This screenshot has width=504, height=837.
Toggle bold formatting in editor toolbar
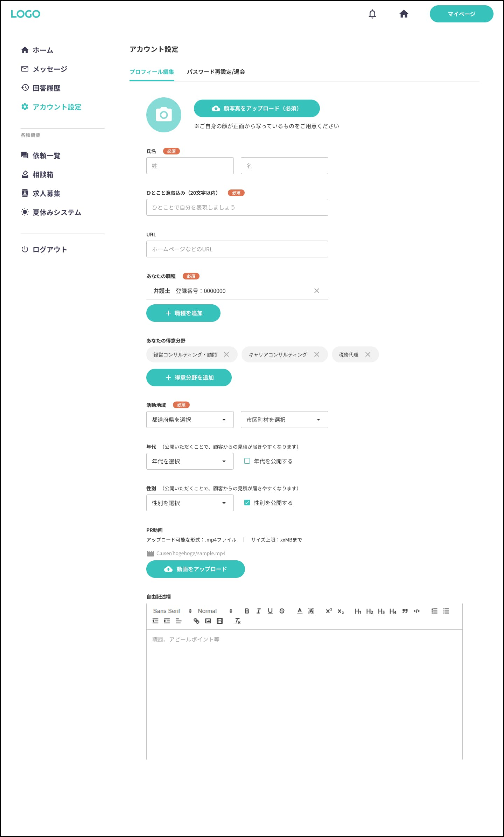coord(247,611)
